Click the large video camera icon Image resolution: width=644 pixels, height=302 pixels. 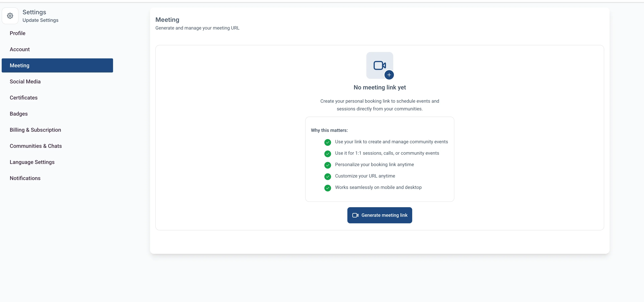379,65
